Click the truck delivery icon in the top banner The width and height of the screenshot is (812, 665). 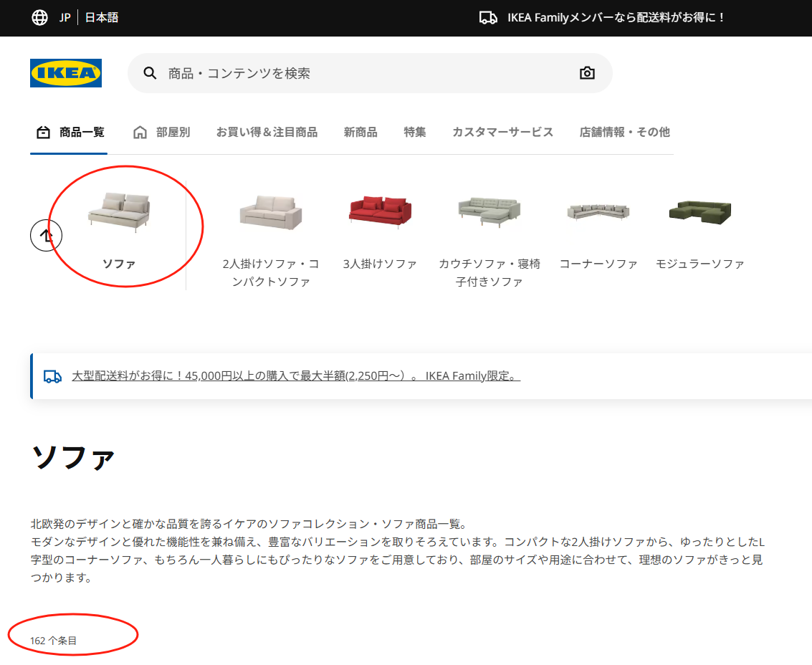click(x=489, y=17)
